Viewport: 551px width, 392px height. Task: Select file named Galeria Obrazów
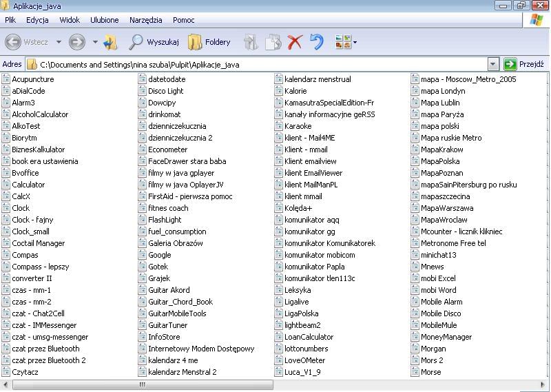click(x=176, y=243)
